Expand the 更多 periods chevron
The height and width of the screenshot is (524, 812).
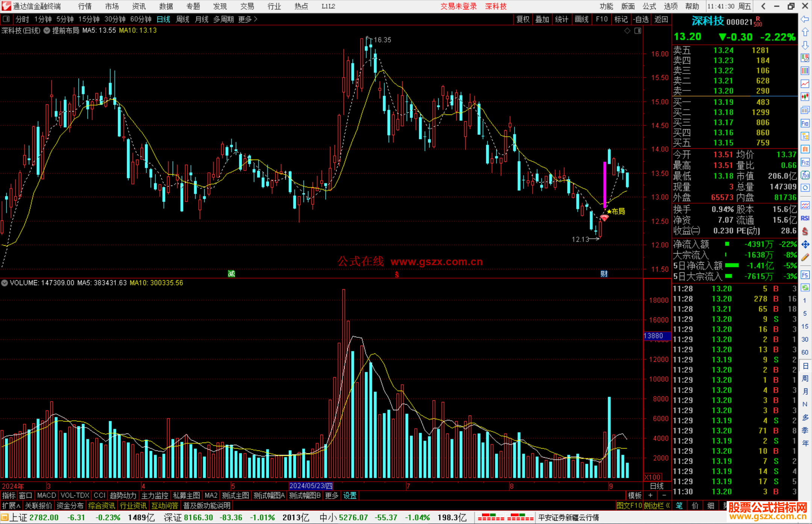point(256,19)
